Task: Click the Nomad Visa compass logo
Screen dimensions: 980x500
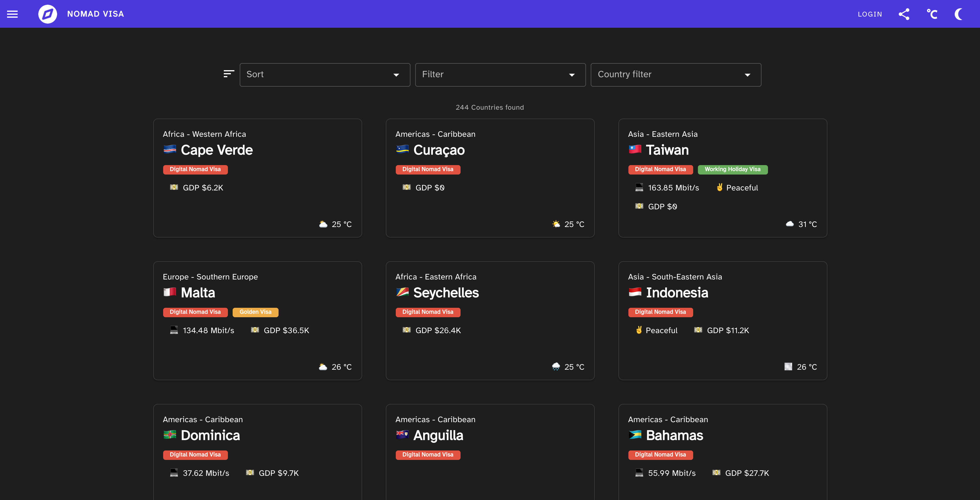Action: click(x=47, y=14)
